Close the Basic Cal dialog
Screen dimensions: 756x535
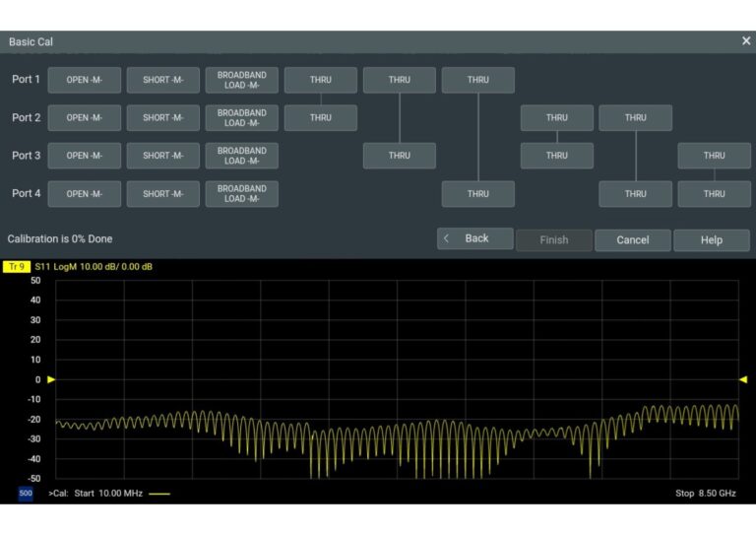[746, 41]
